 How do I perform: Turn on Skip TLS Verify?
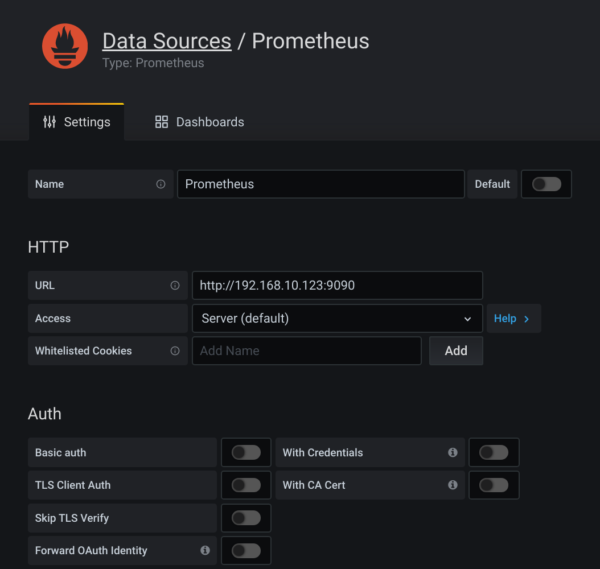click(246, 518)
